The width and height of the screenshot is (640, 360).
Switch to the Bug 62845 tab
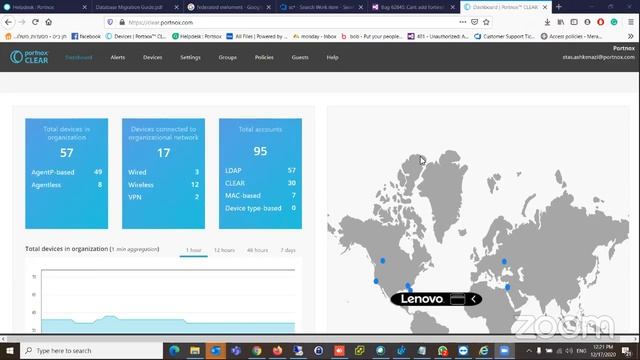pyautogui.click(x=412, y=7)
